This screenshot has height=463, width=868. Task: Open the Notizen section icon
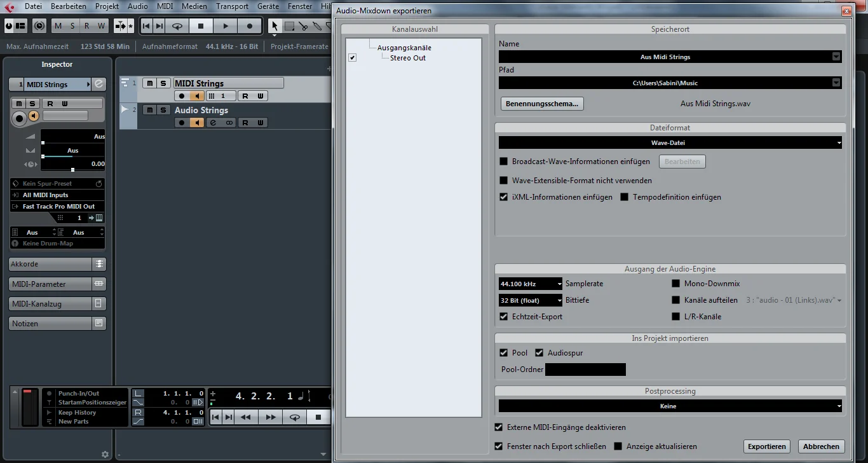(99, 324)
